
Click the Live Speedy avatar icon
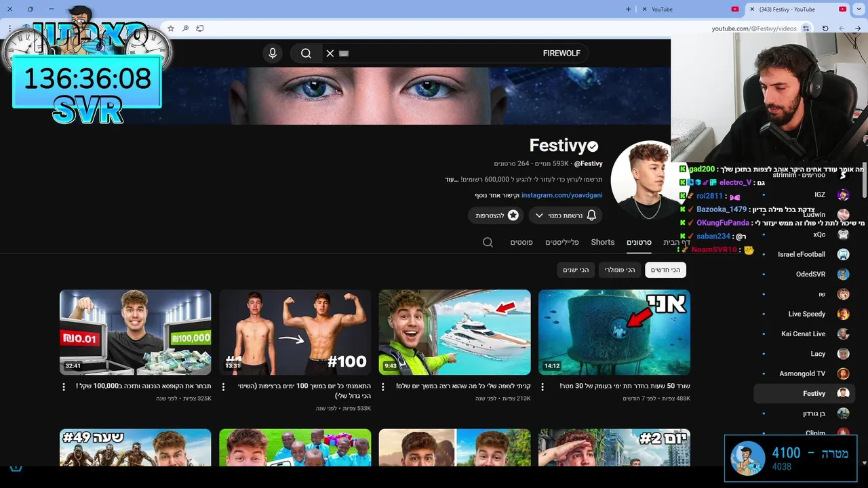[843, 314]
